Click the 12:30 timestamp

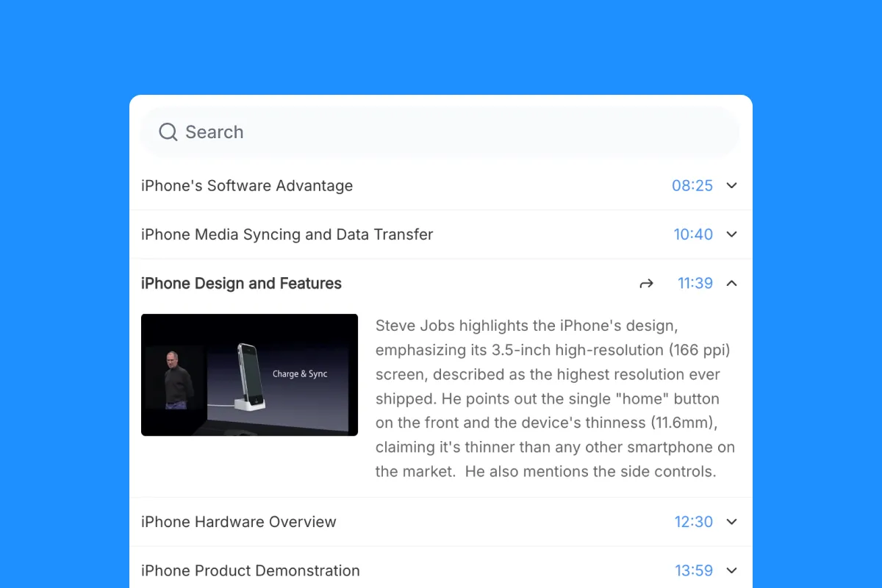pyautogui.click(x=693, y=522)
